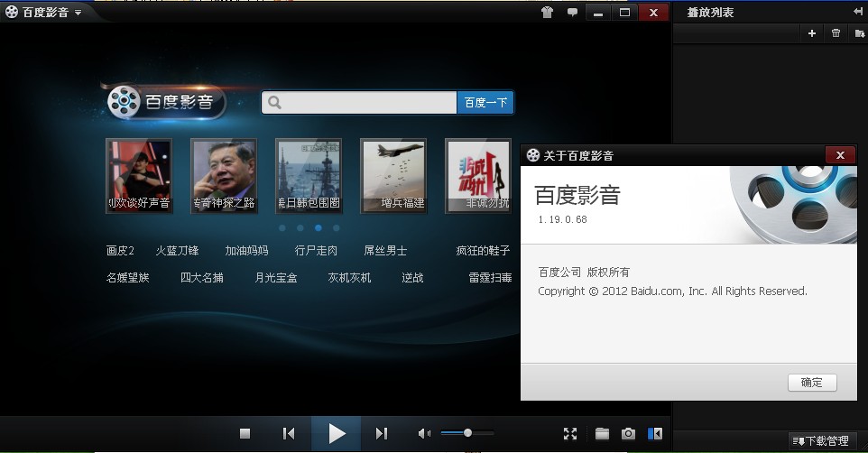Viewport: 868px width, 453px height.
Task: Clear playlist with the trash icon
Action: (836, 33)
